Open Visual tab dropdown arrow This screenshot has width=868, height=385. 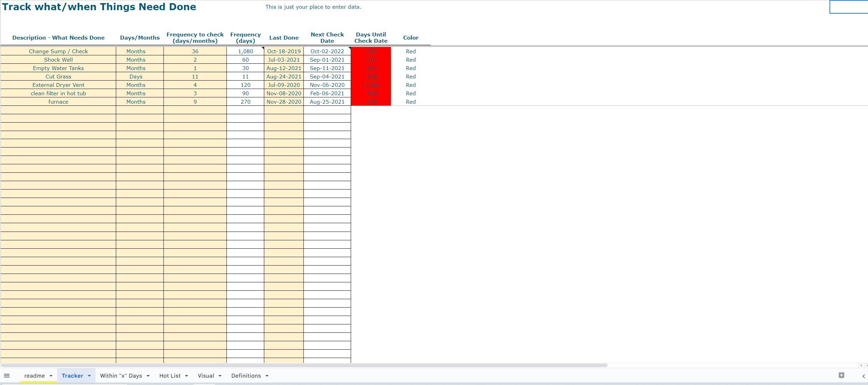tap(220, 376)
